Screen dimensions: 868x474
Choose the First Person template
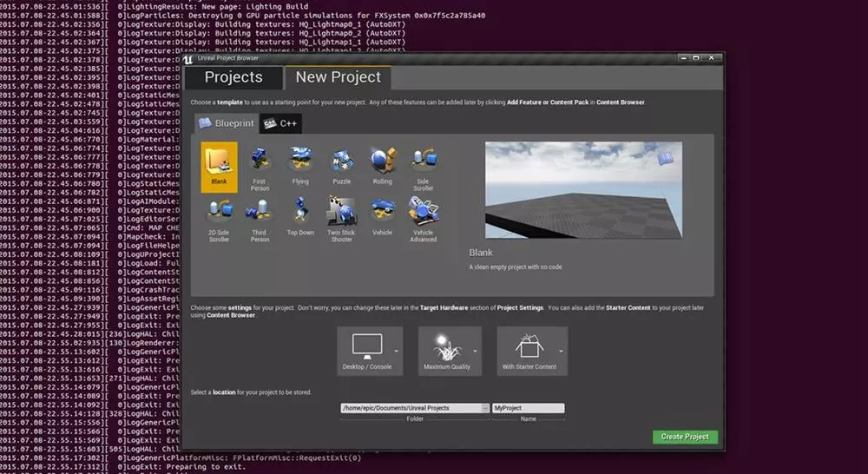[x=260, y=168]
